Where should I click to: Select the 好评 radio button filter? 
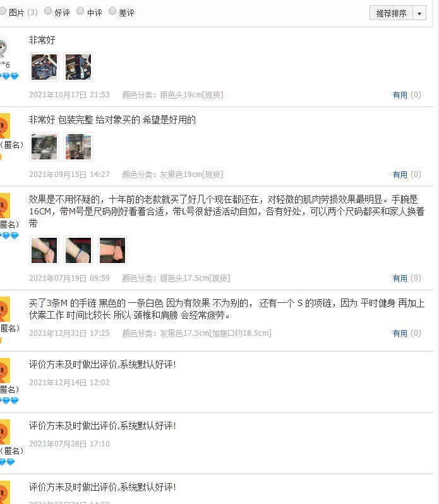coord(48,11)
